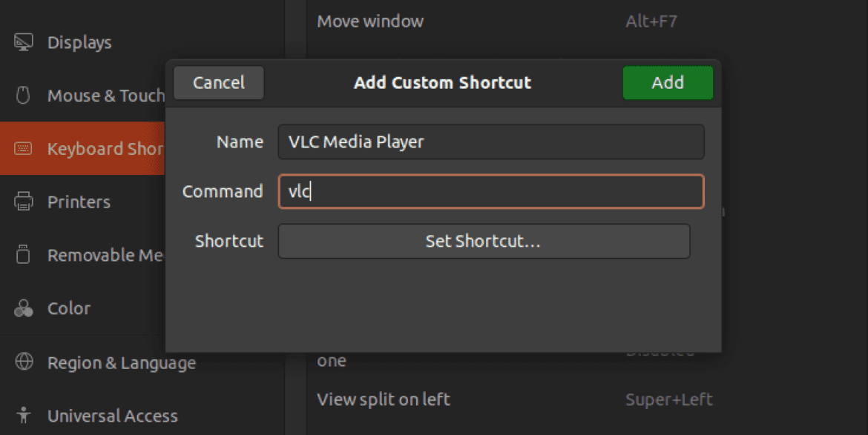868x435 pixels.
Task: Open Printers settings from the sidebar
Action: (76, 202)
